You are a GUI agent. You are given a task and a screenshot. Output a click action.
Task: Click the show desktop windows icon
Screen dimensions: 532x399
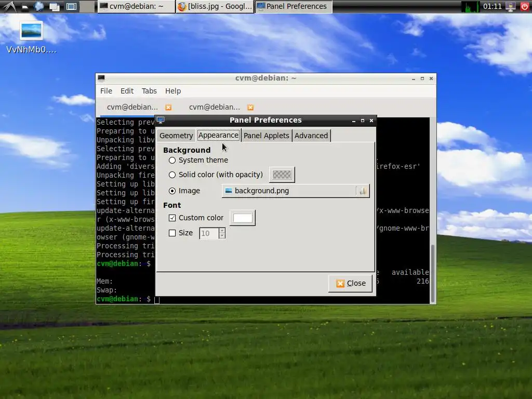coord(54,6)
